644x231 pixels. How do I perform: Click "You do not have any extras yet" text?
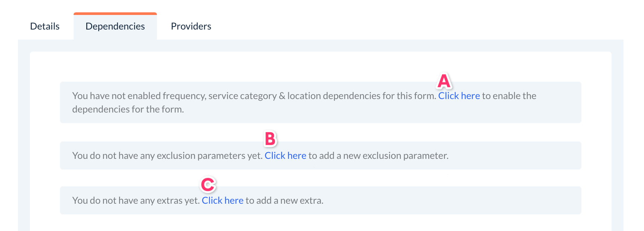tap(136, 201)
